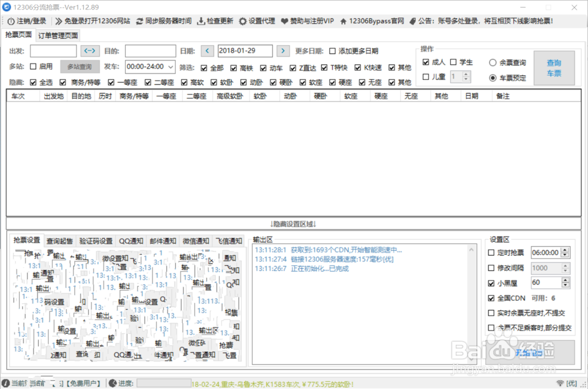Screen dimensions: 588x389
Task: Toggle the K快速 filter checkbox
Action: coord(358,68)
